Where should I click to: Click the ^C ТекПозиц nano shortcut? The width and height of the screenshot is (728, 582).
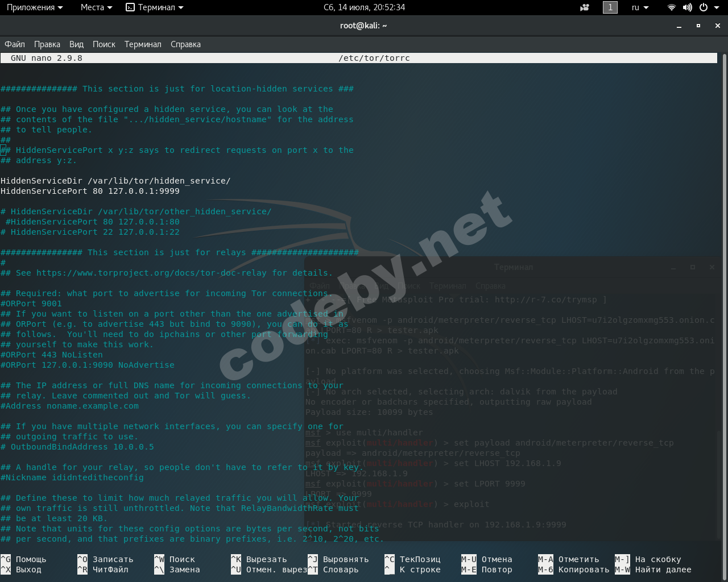pyautogui.click(x=412, y=559)
